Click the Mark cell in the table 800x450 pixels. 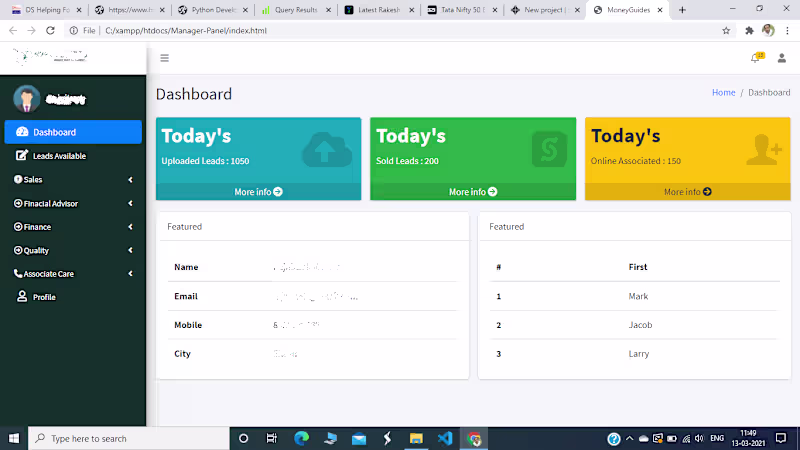coord(638,296)
